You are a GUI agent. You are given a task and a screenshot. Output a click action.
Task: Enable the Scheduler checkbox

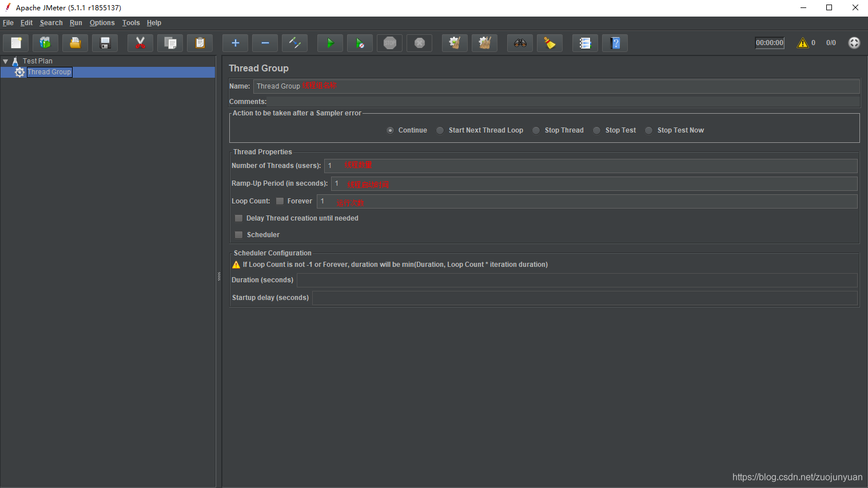point(238,235)
